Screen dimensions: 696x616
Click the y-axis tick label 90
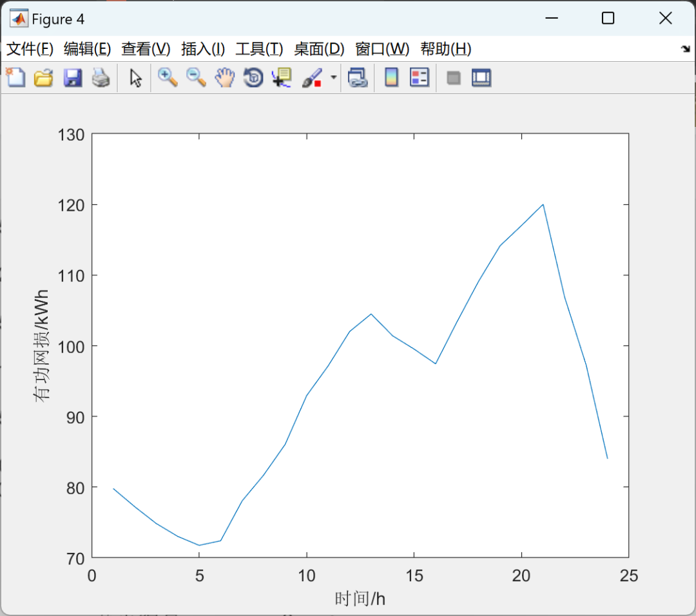(x=75, y=417)
